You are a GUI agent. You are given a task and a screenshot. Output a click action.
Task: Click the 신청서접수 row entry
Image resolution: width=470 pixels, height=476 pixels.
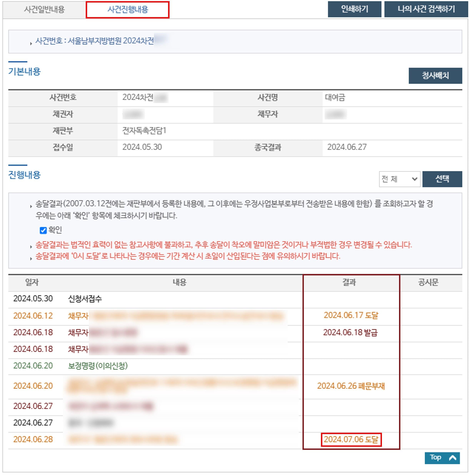click(85, 299)
